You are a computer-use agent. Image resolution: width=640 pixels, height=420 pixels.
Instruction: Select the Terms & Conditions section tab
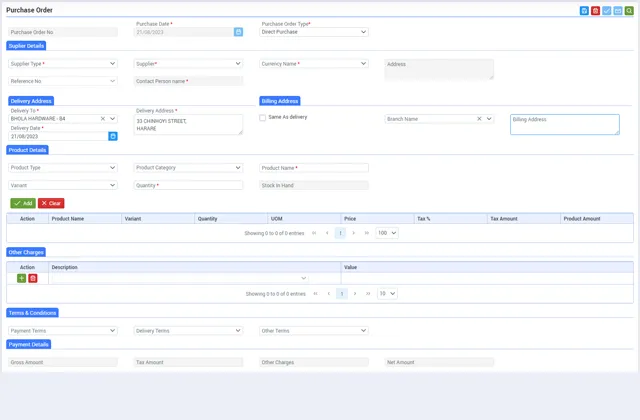coord(32,313)
